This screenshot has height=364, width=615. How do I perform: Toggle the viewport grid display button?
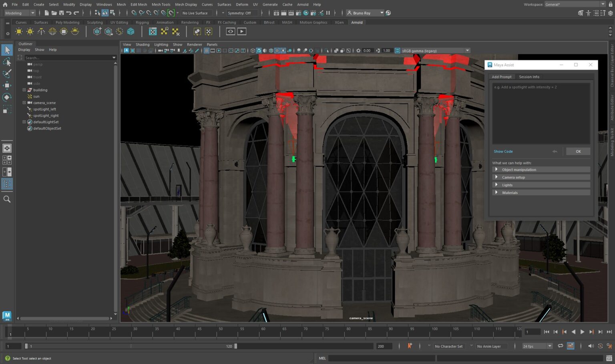(207, 51)
